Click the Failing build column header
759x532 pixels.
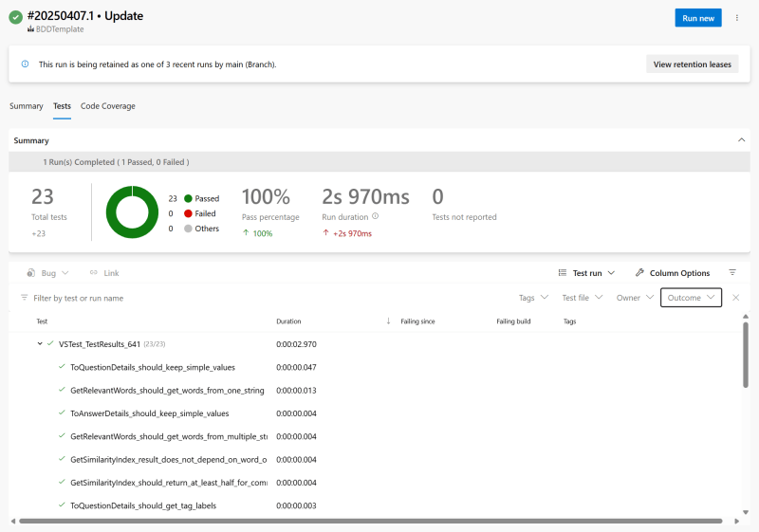513,321
